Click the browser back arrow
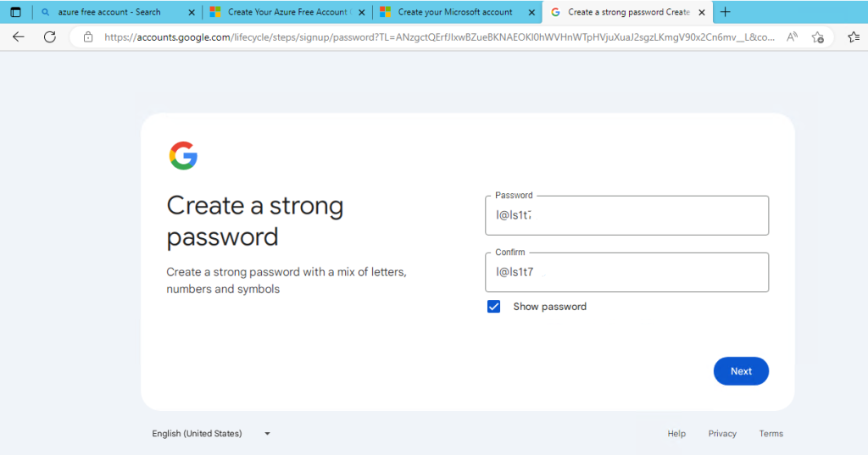 click(x=19, y=37)
